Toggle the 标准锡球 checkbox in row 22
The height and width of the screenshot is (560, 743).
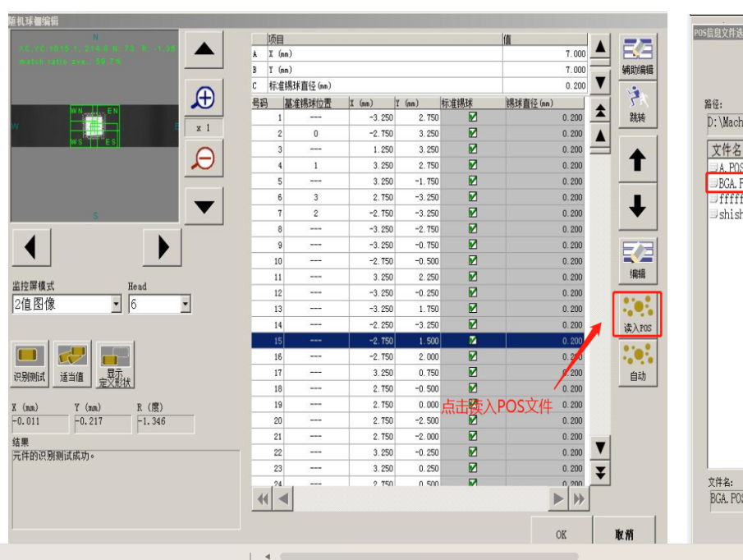pyautogui.click(x=473, y=452)
